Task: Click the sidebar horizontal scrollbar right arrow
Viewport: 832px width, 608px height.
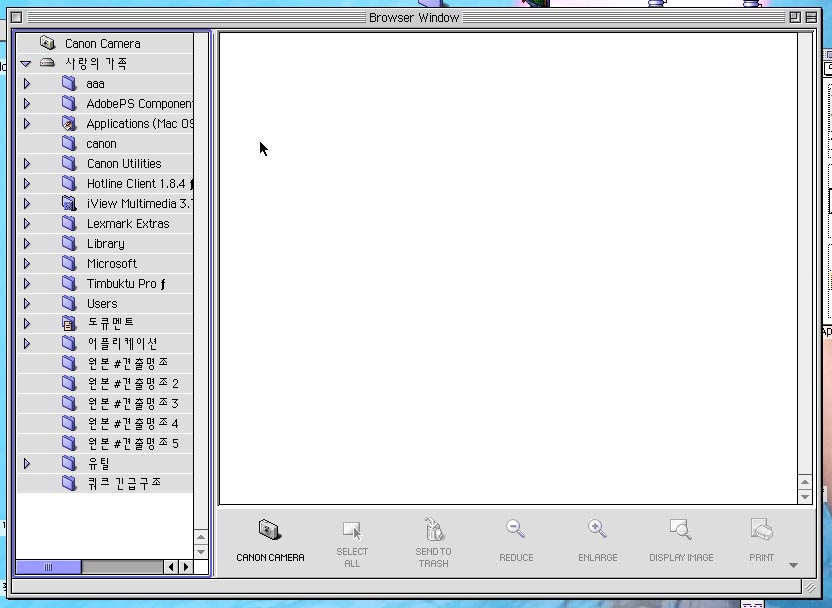Action: pyautogui.click(x=185, y=567)
